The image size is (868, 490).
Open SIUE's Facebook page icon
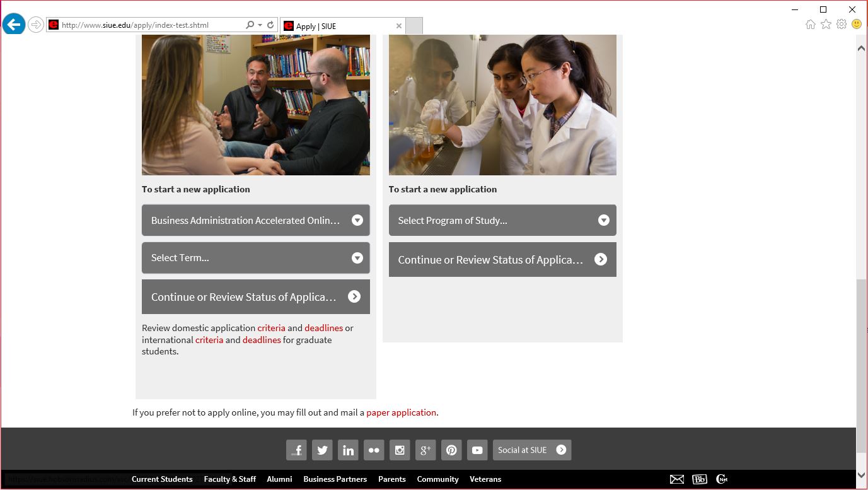(x=296, y=450)
